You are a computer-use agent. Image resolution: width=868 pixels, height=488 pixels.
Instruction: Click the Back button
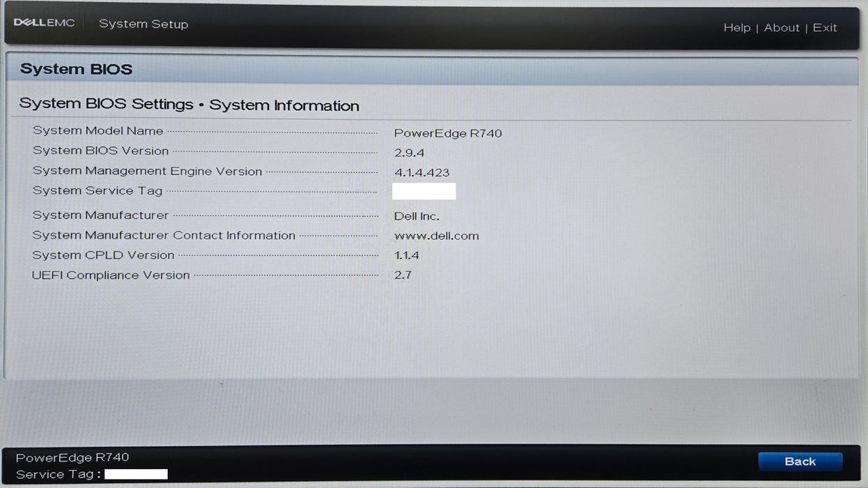pyautogui.click(x=800, y=462)
